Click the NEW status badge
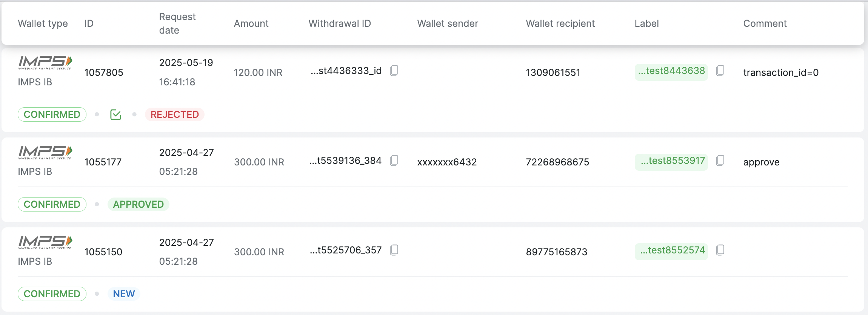 tap(124, 294)
